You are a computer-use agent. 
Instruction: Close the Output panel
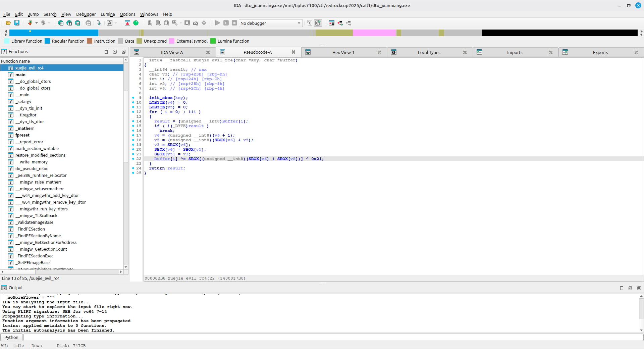click(639, 288)
